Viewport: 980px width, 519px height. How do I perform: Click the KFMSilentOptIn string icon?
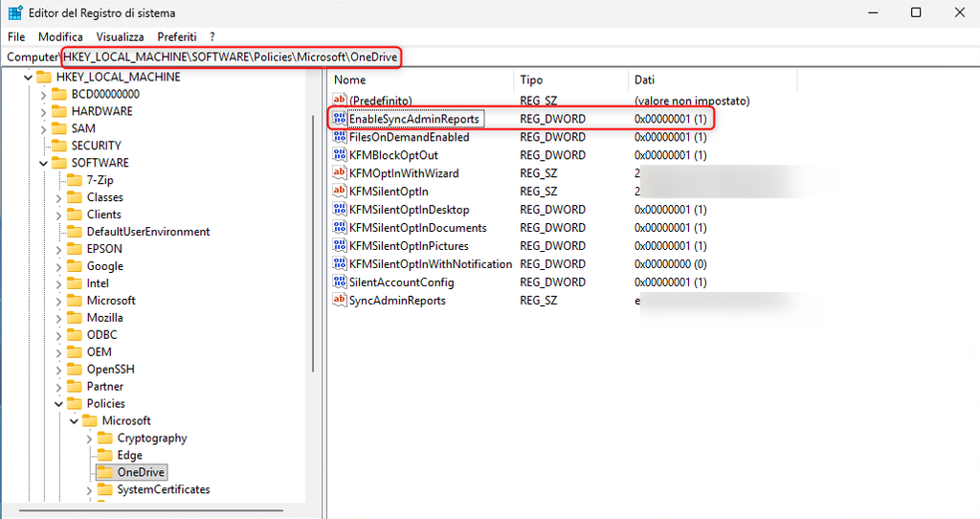(340, 191)
